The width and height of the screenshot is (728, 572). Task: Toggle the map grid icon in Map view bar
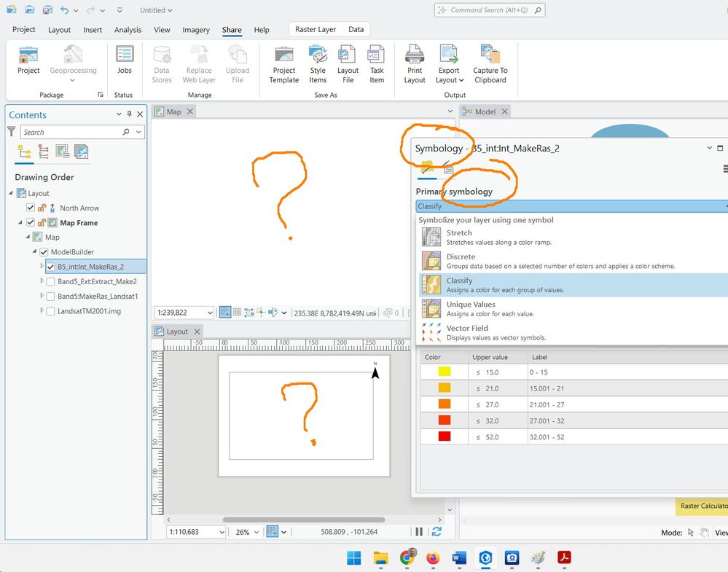(x=237, y=313)
